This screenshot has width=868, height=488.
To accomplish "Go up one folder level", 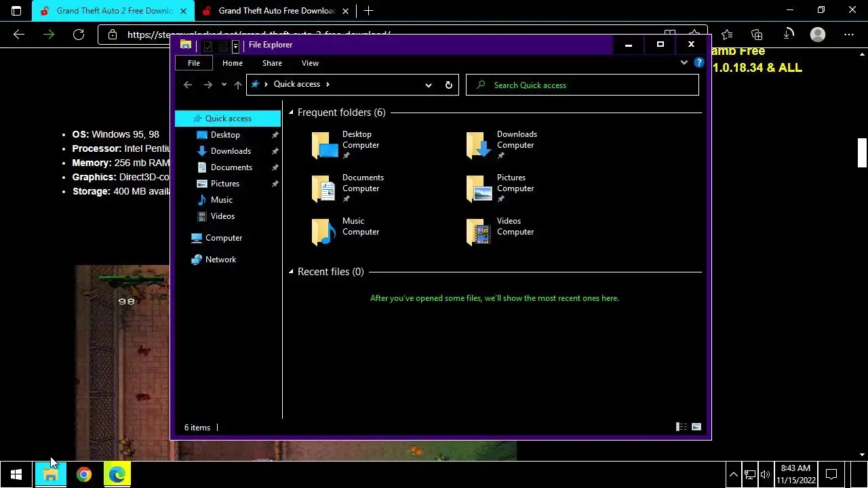I will pos(237,85).
